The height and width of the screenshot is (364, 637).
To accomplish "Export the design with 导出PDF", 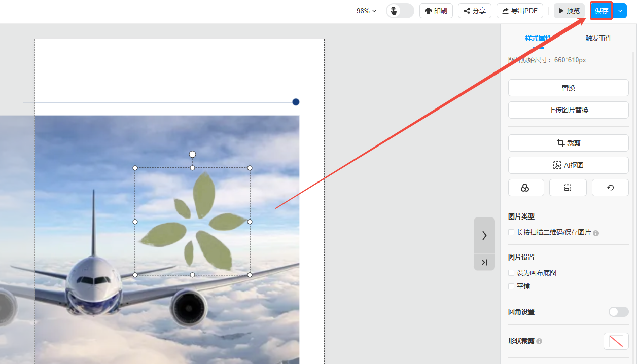I will tap(519, 11).
